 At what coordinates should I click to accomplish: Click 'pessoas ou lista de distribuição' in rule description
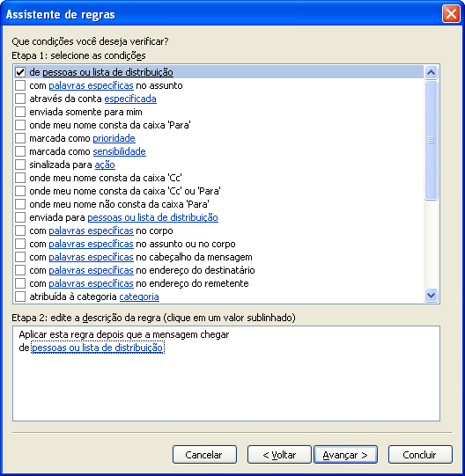[98, 348]
